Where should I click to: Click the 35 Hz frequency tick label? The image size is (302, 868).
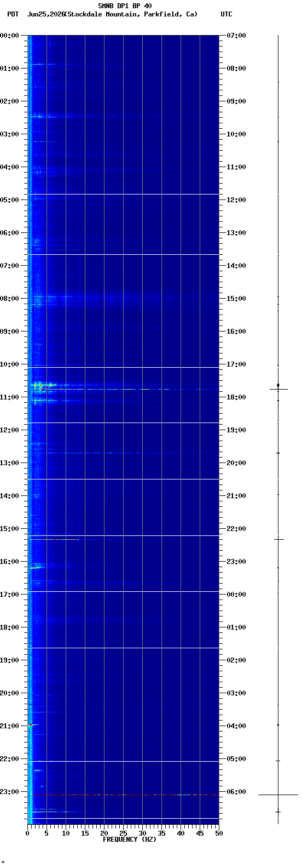(161, 833)
